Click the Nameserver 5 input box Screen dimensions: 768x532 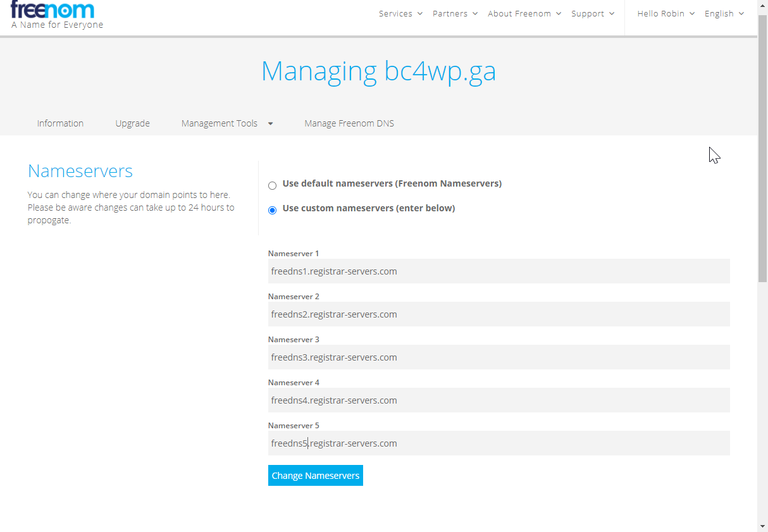coord(499,443)
